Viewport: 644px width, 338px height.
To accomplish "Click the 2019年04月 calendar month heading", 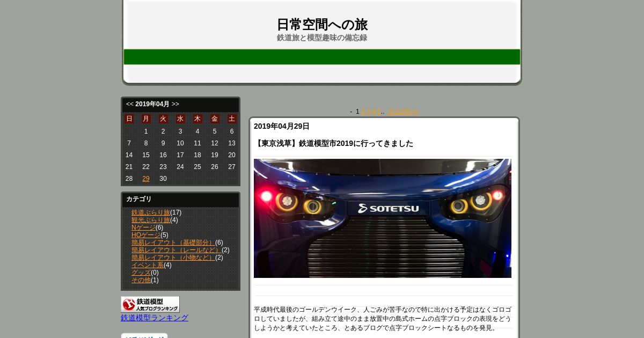I will pyautogui.click(x=152, y=104).
